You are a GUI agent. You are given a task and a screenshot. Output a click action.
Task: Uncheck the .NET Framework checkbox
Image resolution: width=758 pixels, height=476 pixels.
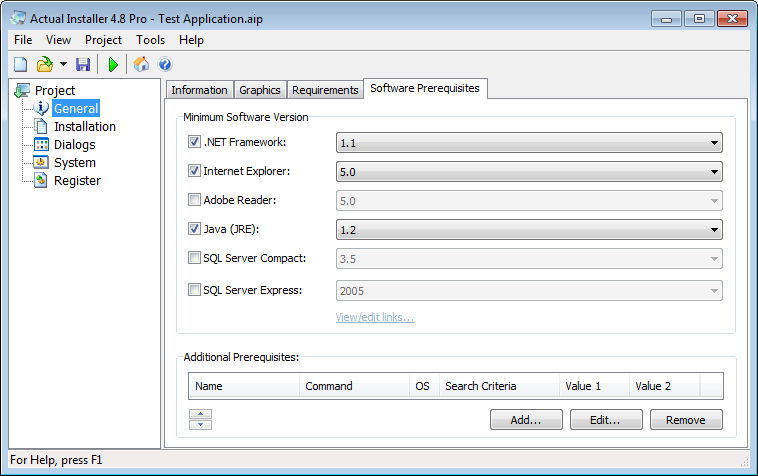point(194,142)
